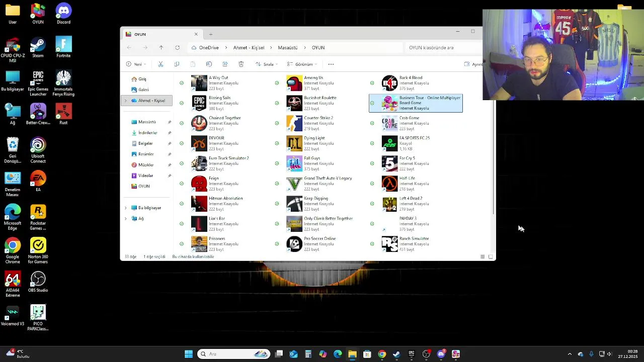Select Euro Truck Simulator 2 shortcut
This screenshot has height=362, width=644.
coord(220,163)
